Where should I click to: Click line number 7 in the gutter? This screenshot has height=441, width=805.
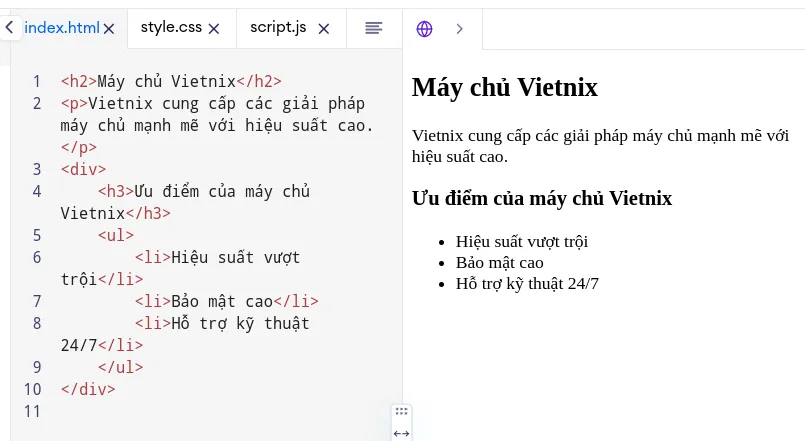(37, 301)
